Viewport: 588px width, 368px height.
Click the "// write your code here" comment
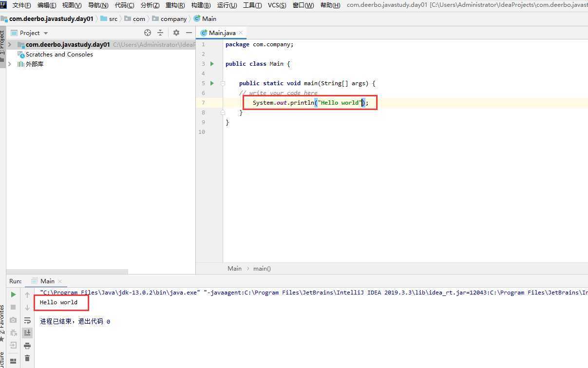(x=278, y=93)
